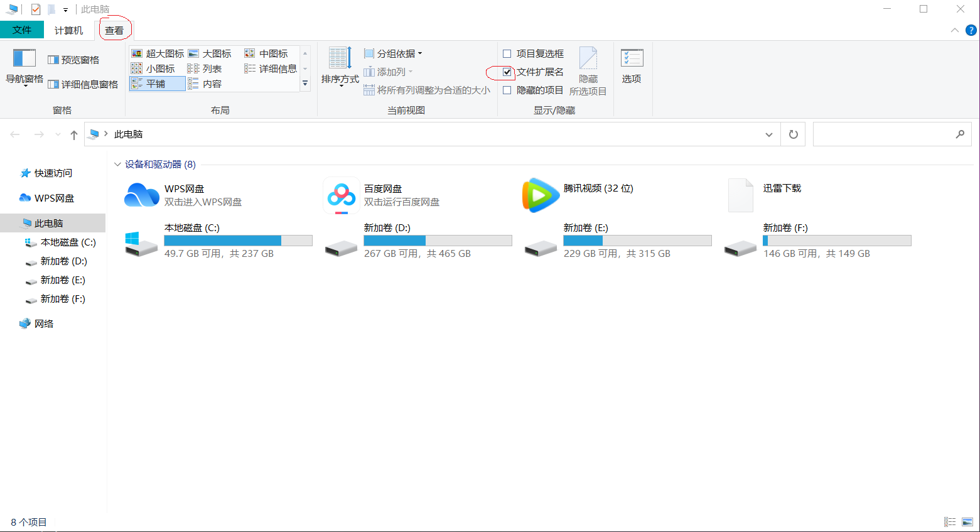Uncheck the 文件扩展名 checkbox
This screenshot has height=532, width=980.
coord(507,72)
